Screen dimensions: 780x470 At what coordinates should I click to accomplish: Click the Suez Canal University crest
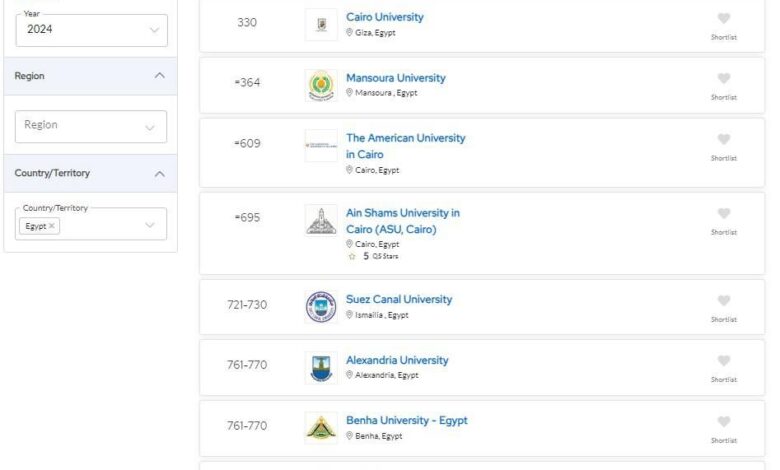[x=321, y=307]
